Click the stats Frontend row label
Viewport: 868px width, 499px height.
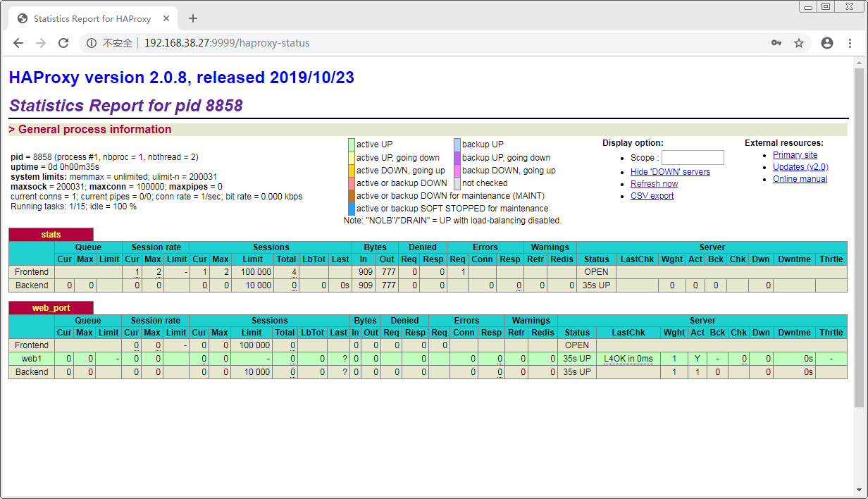32,272
